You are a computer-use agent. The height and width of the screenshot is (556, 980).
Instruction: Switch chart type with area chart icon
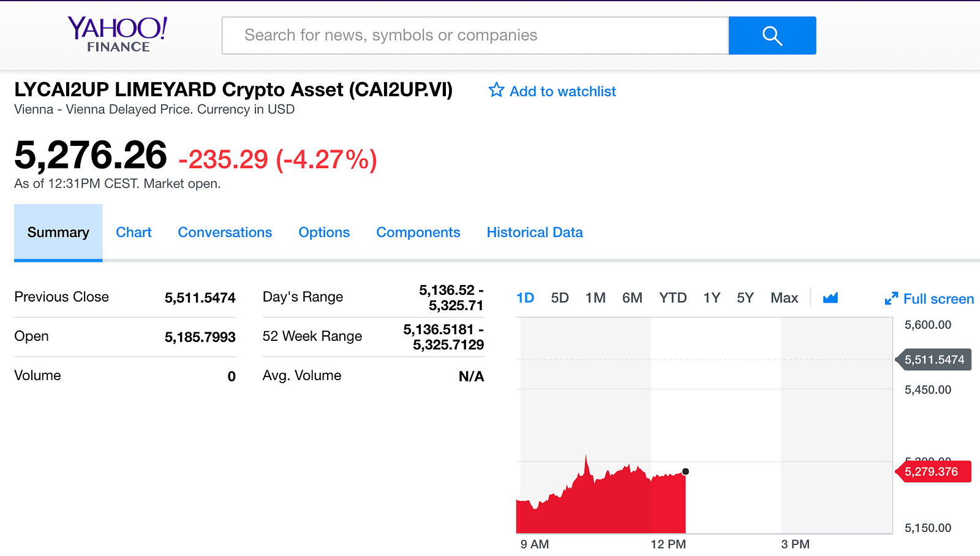pos(830,298)
